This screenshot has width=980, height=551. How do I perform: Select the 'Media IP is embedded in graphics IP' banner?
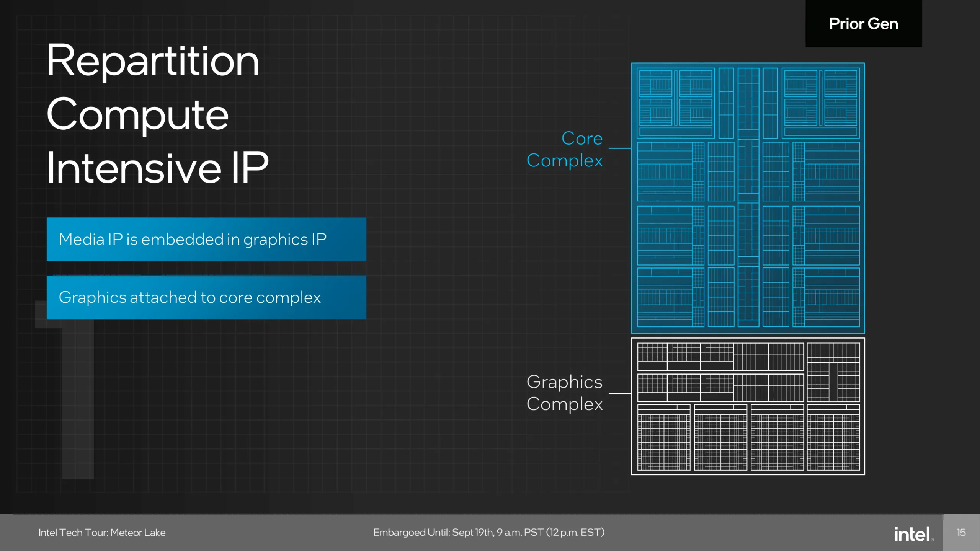click(x=206, y=239)
